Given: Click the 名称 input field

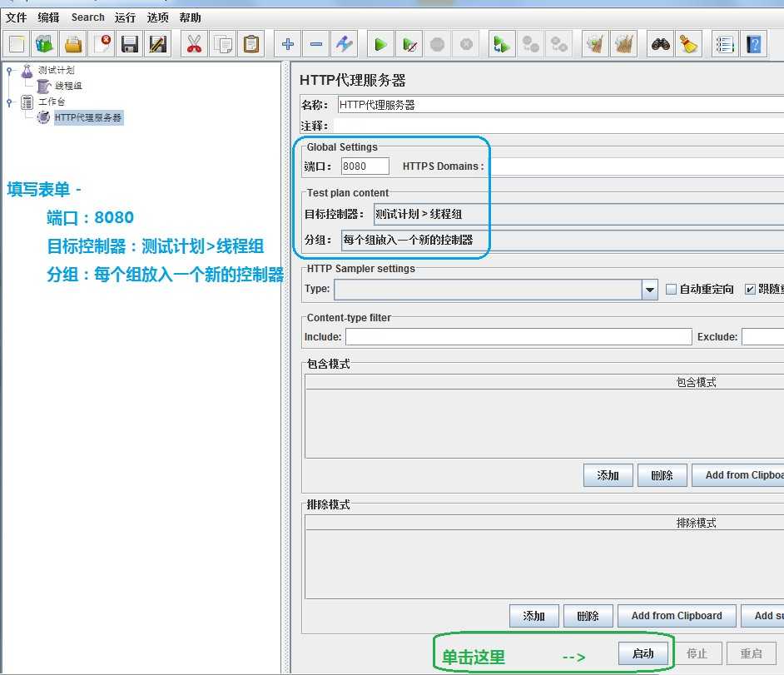Looking at the screenshot, I should pyautogui.click(x=560, y=105).
